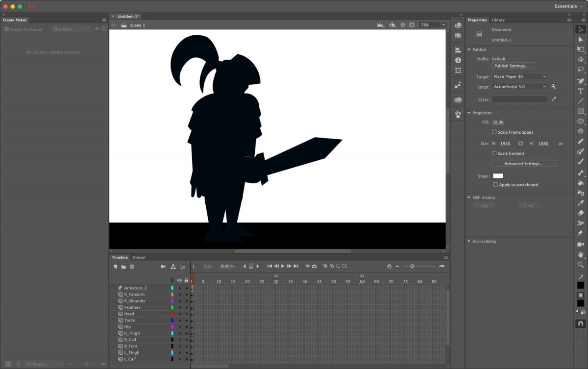Click the Publish Settings button
Image resolution: width=588 pixels, height=369 pixels.
[513, 66]
